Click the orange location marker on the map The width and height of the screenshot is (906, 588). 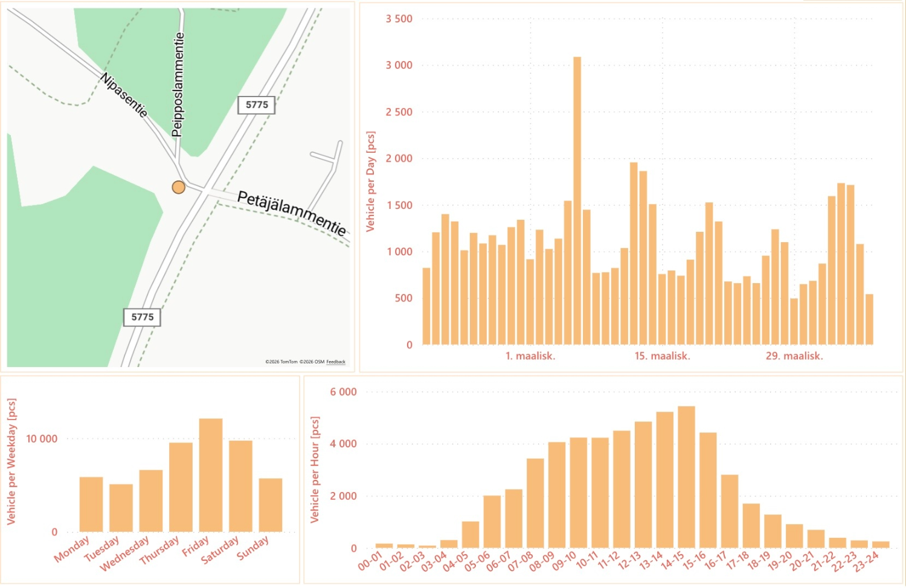click(178, 187)
